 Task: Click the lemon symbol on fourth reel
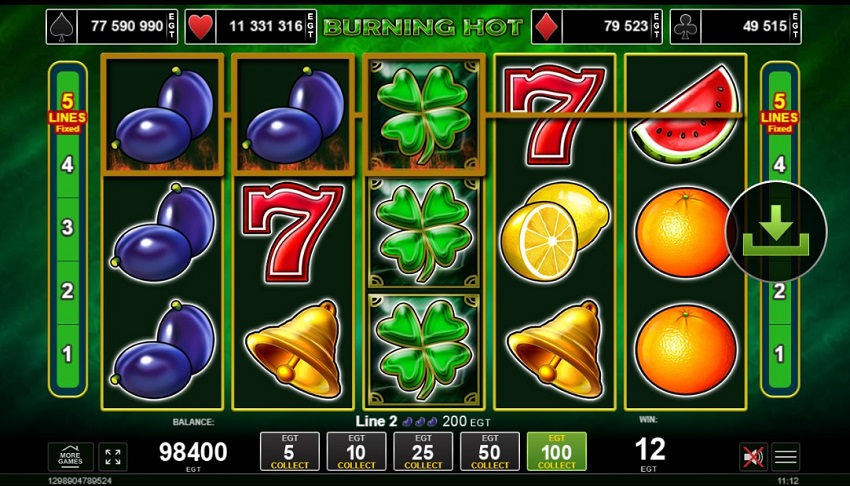pos(555,231)
